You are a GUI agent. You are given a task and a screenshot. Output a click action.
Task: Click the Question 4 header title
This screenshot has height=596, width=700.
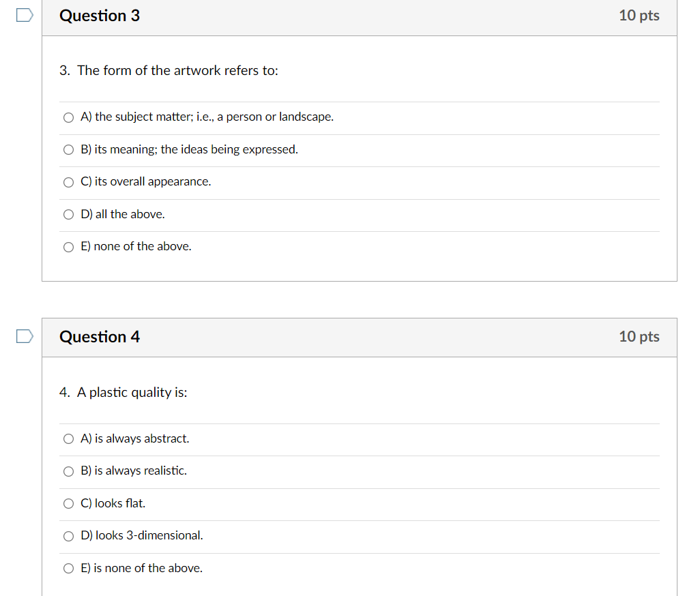pyautogui.click(x=100, y=336)
